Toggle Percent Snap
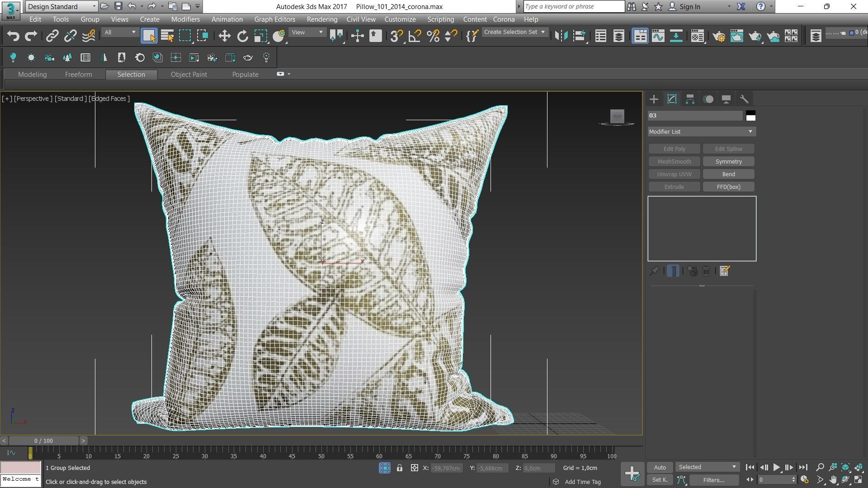The image size is (868, 488). point(433,36)
